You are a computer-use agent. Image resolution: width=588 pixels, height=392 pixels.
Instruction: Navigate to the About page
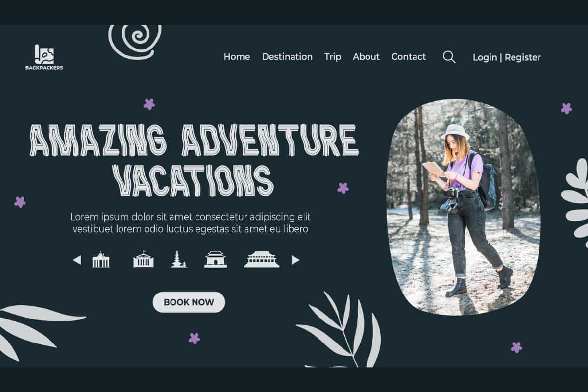coord(366,57)
